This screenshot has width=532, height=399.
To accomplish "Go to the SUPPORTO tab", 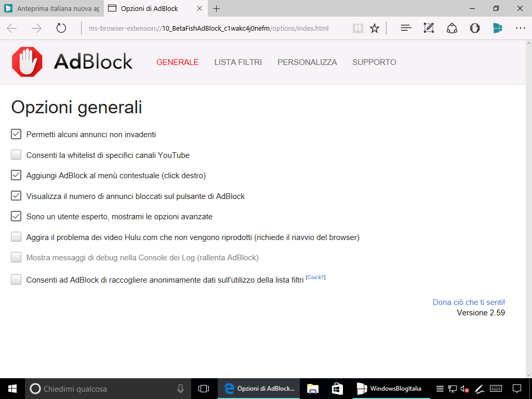I will [374, 62].
